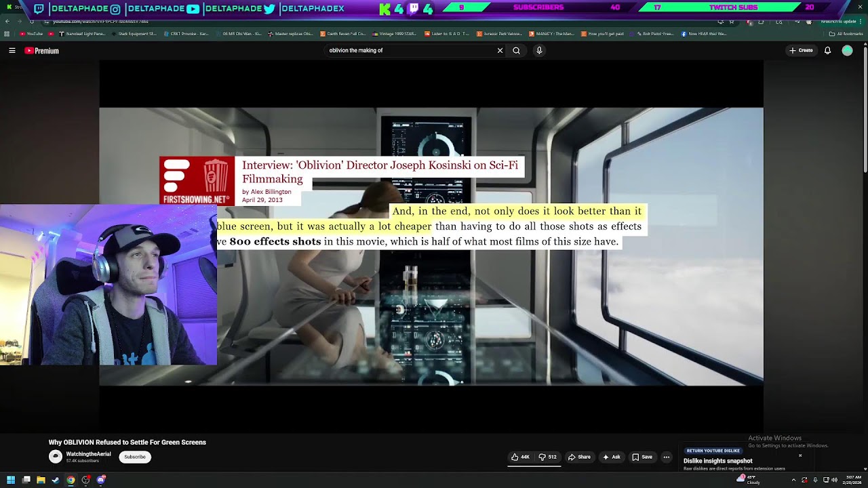The image size is (868, 488).
Task: Open Task View on the taskbar
Action: 26,480
